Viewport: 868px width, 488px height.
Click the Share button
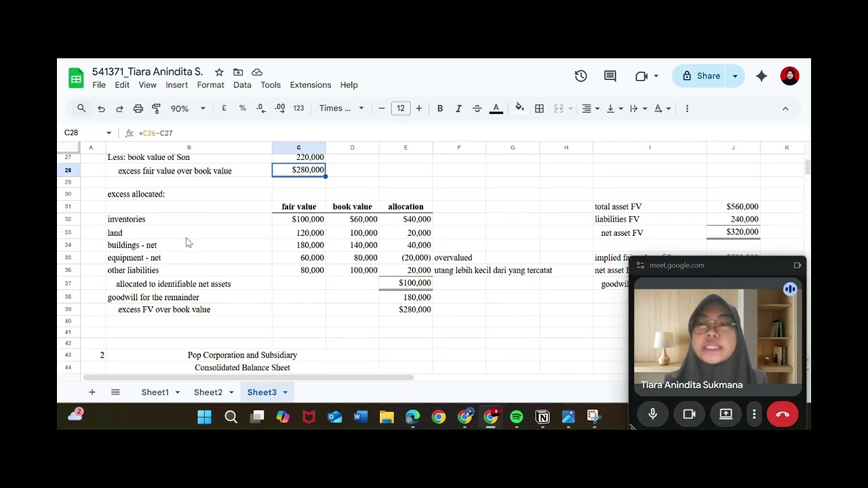coord(701,76)
